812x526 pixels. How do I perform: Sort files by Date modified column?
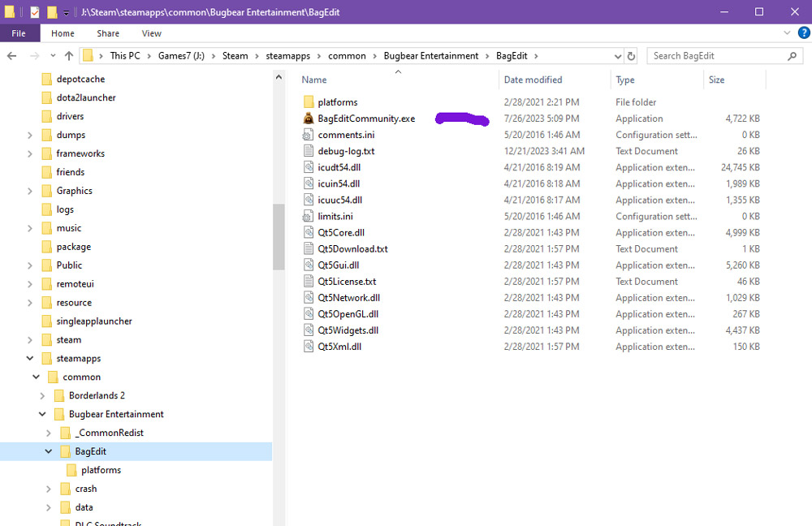533,80
